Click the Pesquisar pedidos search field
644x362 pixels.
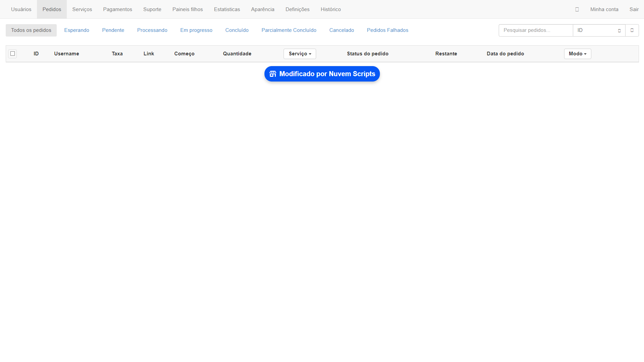click(536, 30)
